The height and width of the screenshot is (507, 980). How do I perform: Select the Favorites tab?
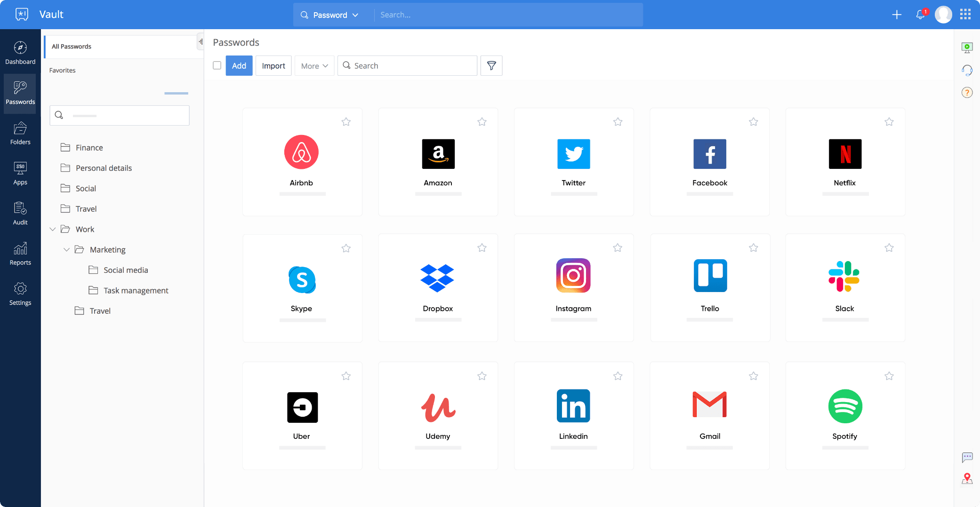point(63,71)
